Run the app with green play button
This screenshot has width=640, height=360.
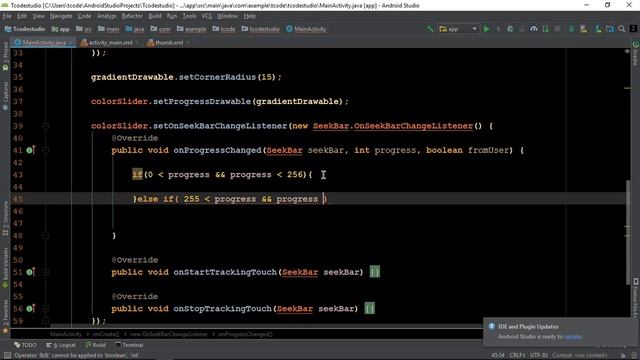coord(487,29)
